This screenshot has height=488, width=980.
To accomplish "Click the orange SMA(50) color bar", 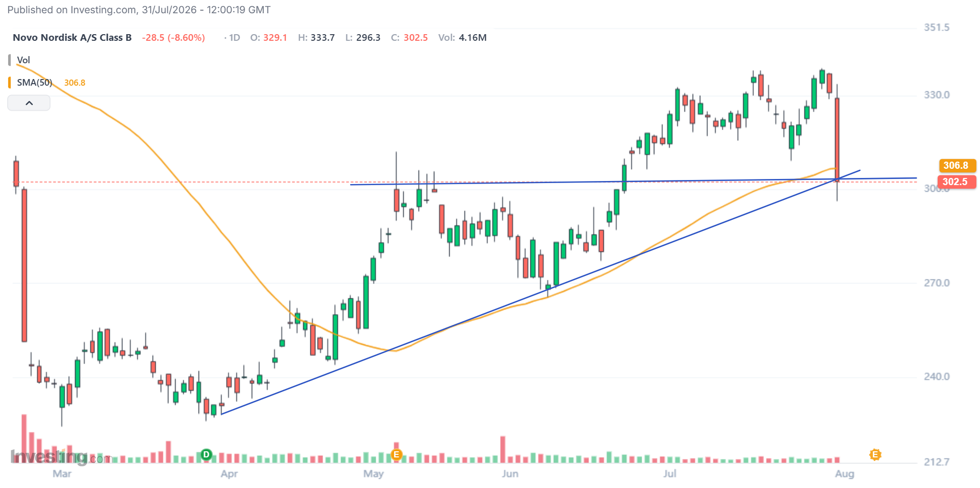I will [9, 83].
